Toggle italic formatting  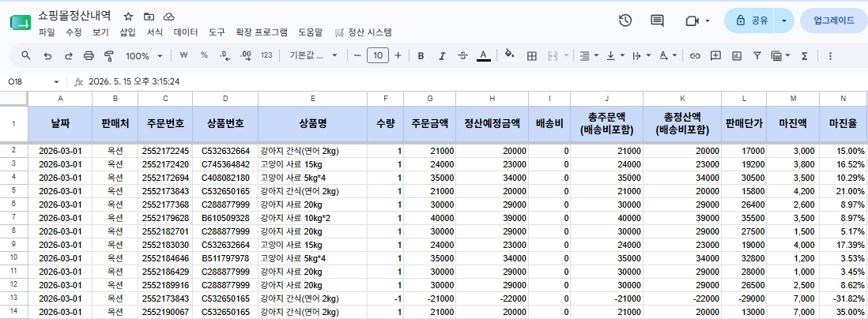click(442, 55)
